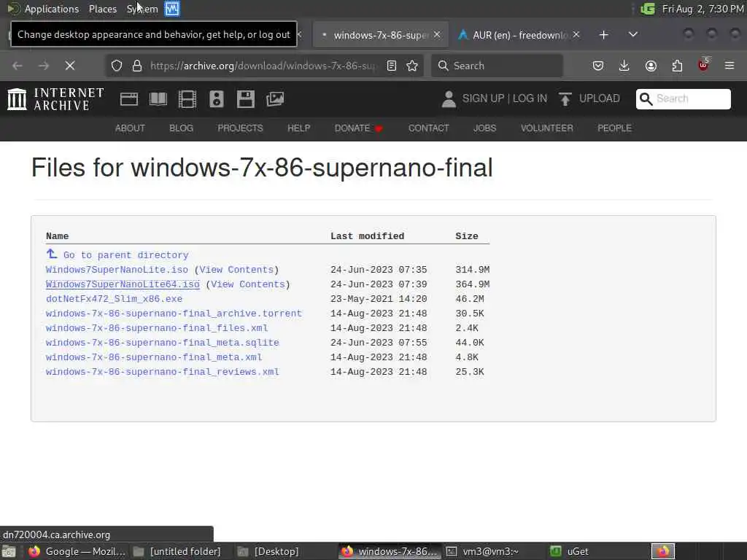Open the PROJECTS nav link

(240, 128)
